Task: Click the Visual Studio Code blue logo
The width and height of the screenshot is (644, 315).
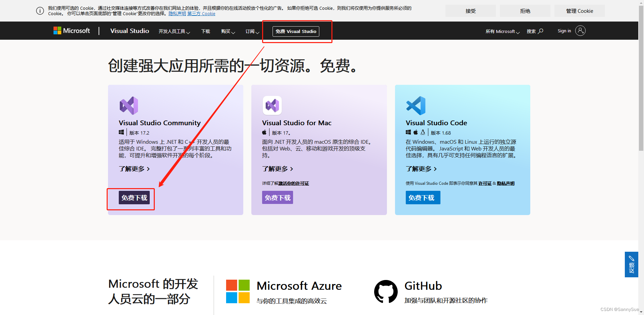Action: (416, 106)
